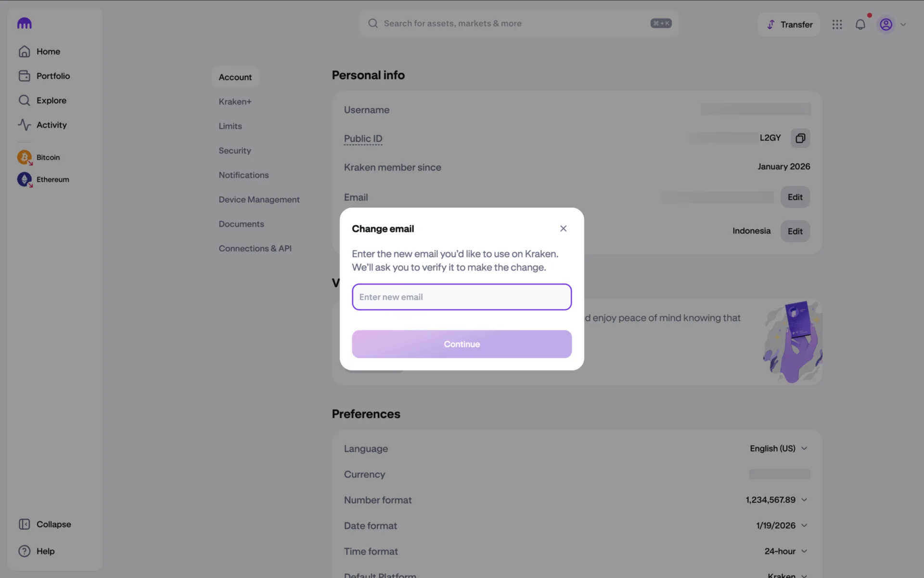The height and width of the screenshot is (578, 924).
Task: Click the Transfer button
Action: [789, 25]
